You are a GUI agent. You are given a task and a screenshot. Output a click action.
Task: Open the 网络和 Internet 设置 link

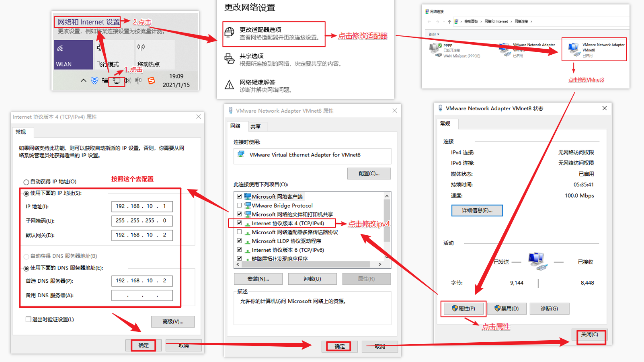(88, 22)
